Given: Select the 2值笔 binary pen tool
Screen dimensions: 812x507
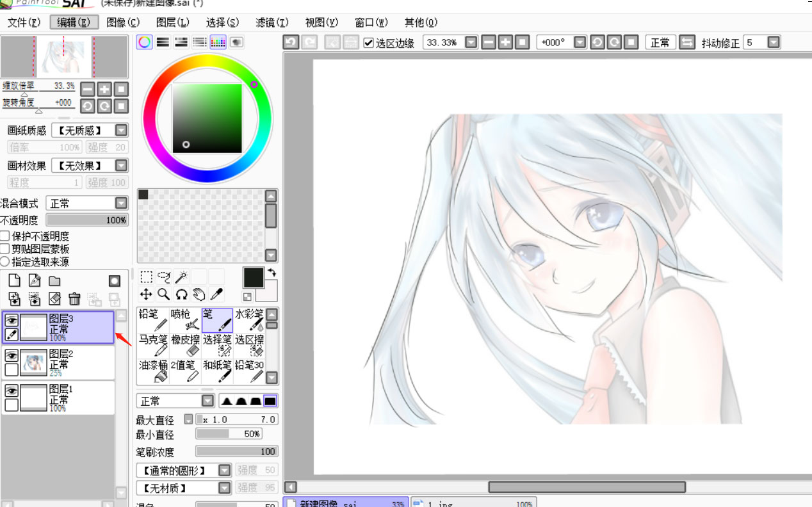Looking at the screenshot, I should 185,371.
